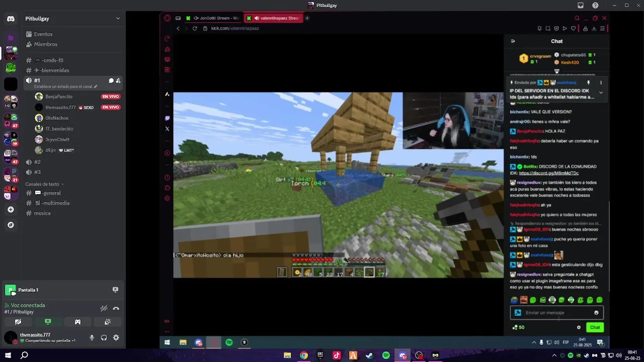Collapse the Canales de texto category

click(44, 184)
